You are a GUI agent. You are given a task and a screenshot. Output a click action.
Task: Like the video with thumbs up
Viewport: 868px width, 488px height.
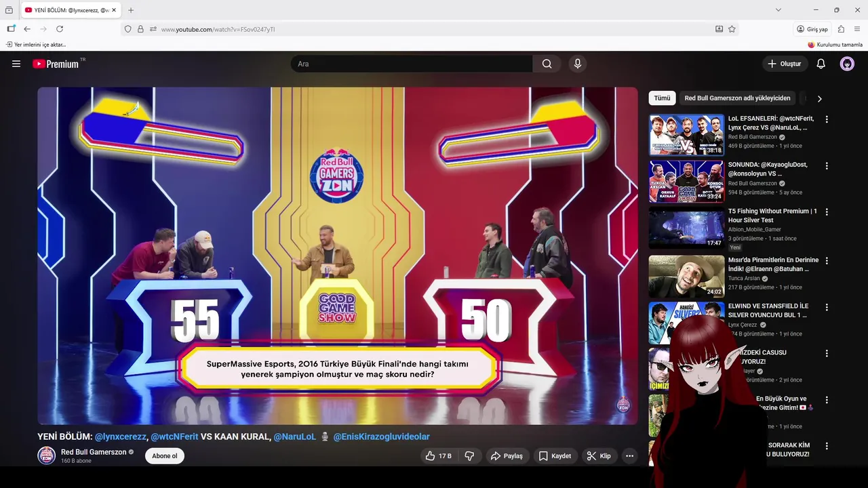pos(439,456)
